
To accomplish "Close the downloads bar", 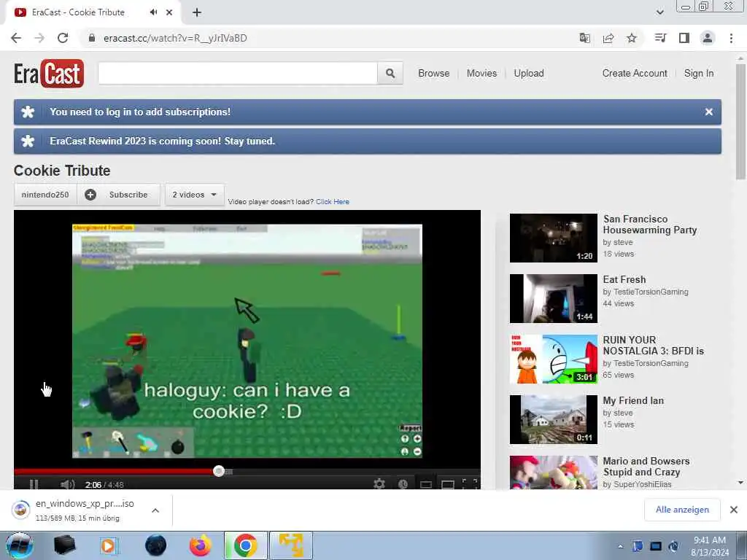I will point(734,510).
